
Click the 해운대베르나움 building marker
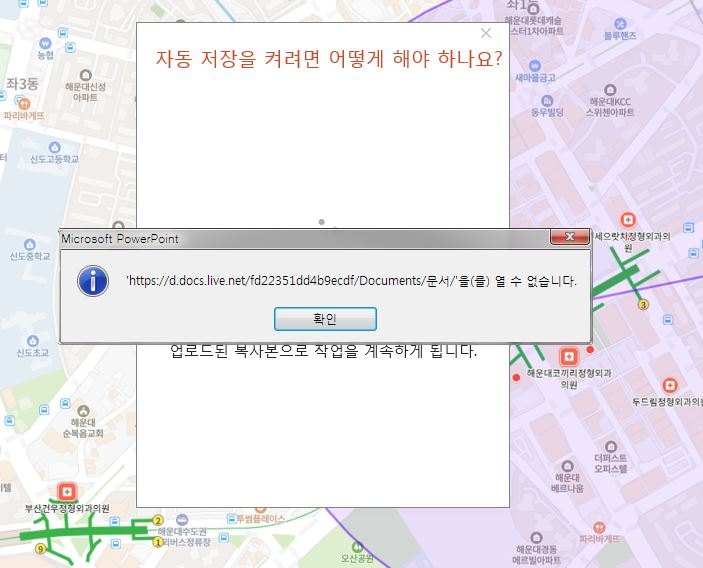[x=567, y=466]
